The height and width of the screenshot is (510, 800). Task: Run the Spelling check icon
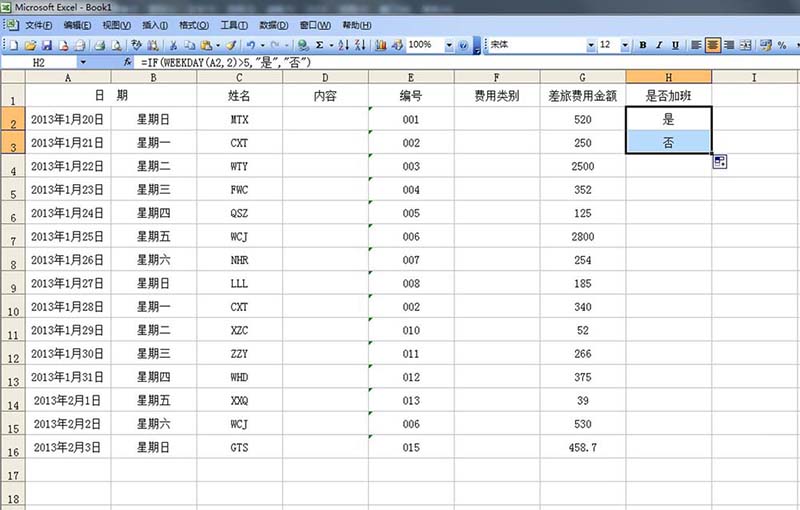coord(136,45)
